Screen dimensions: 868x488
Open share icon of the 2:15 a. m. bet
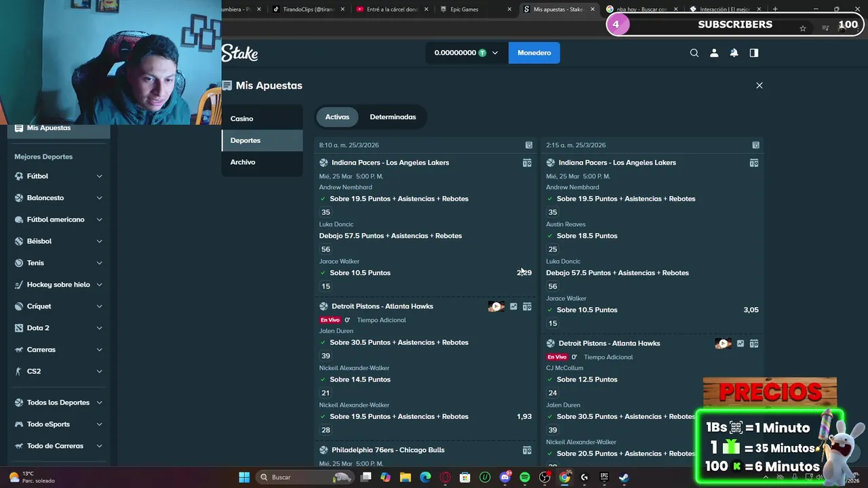[x=756, y=145]
